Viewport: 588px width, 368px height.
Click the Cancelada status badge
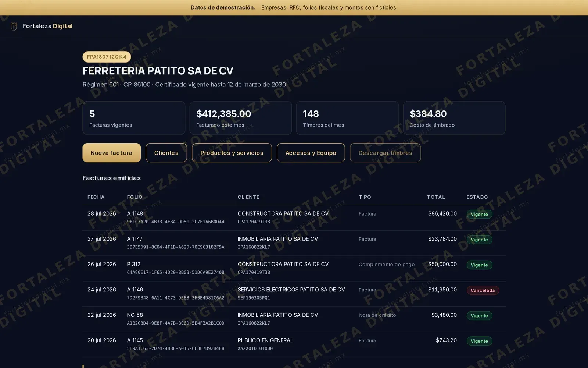tap(483, 290)
